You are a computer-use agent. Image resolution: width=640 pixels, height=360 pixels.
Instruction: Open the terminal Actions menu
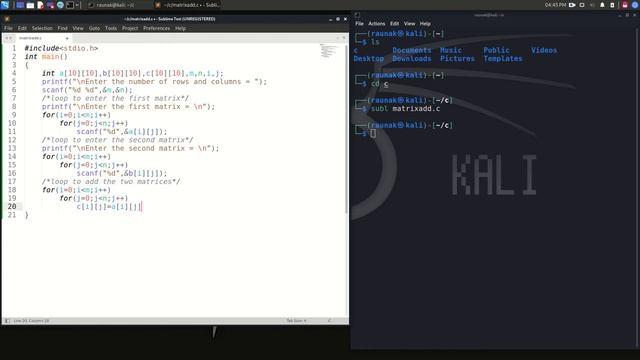pyautogui.click(x=377, y=24)
